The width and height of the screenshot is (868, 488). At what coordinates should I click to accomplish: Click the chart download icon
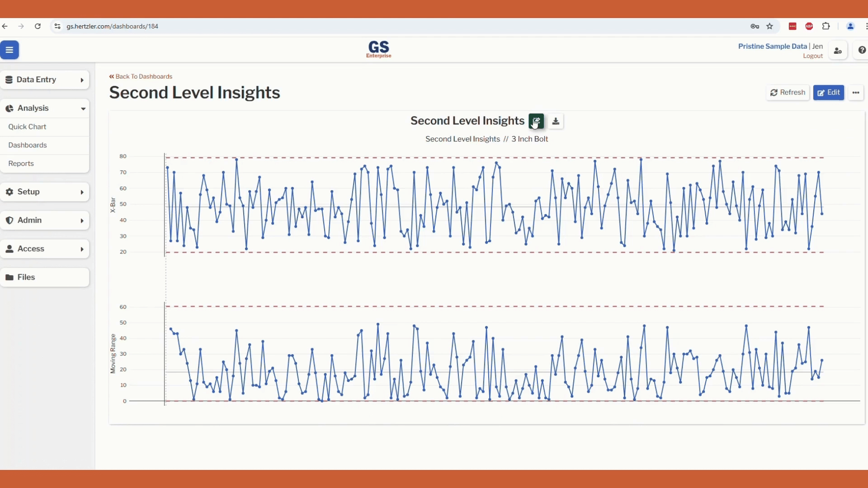coord(556,121)
